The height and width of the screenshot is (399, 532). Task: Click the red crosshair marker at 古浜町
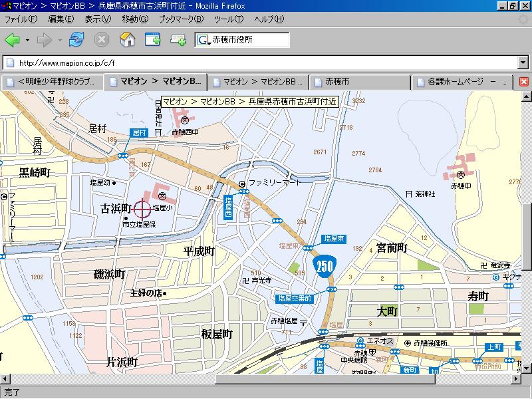pos(142,208)
